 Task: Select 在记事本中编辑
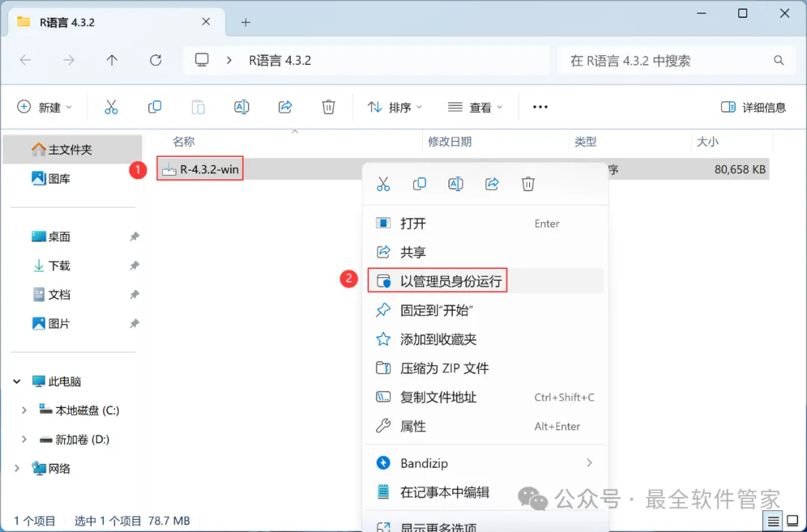(x=486, y=492)
